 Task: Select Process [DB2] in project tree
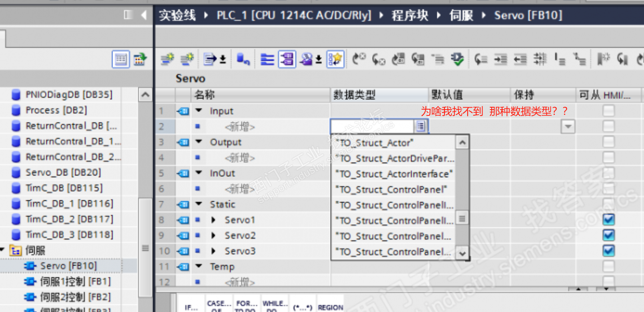pyautogui.click(x=56, y=110)
